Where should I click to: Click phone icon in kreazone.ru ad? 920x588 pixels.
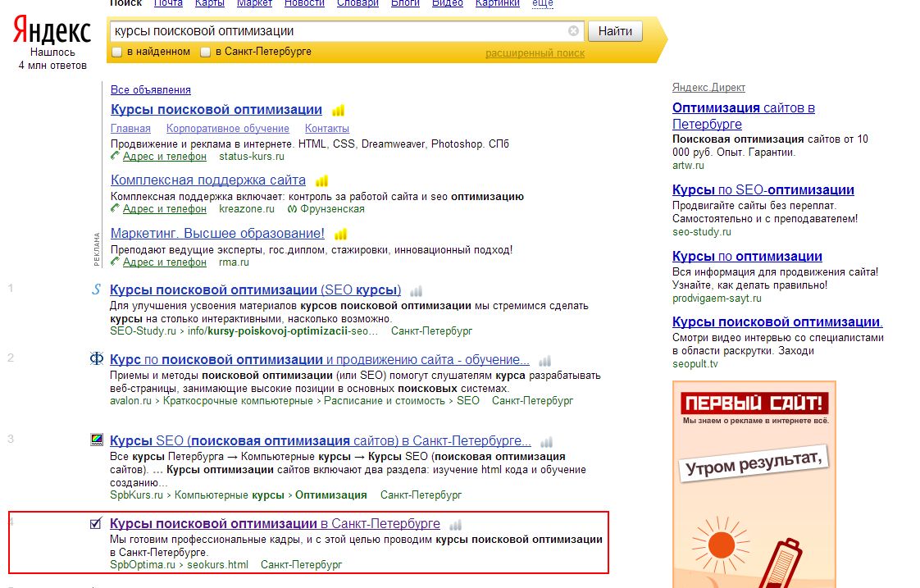[x=115, y=208]
